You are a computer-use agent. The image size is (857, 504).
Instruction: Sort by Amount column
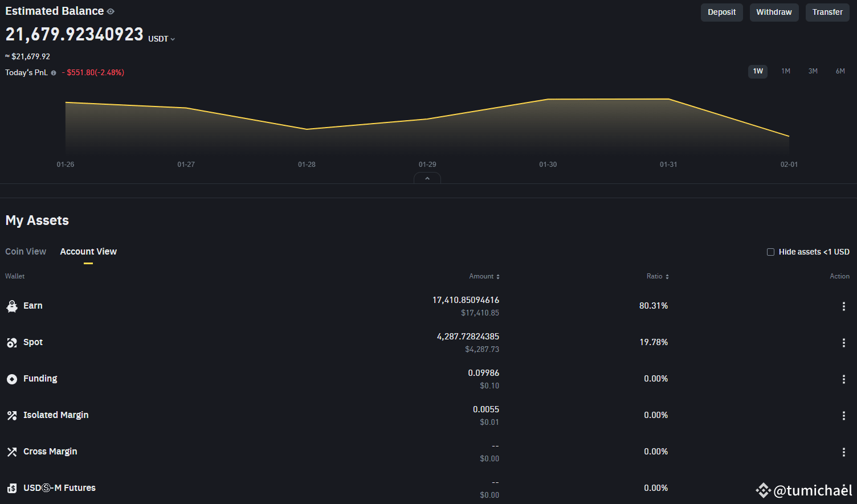[x=484, y=276]
